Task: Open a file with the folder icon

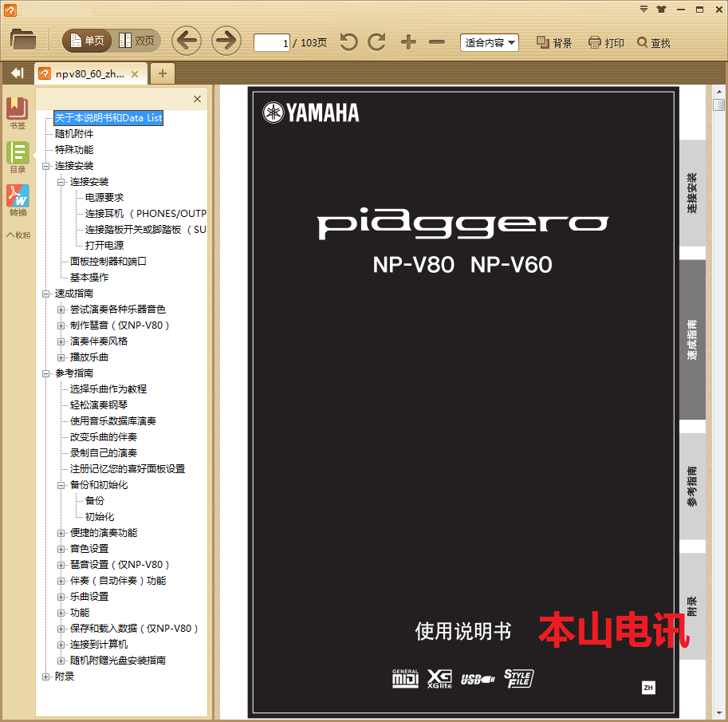Action: (x=23, y=40)
